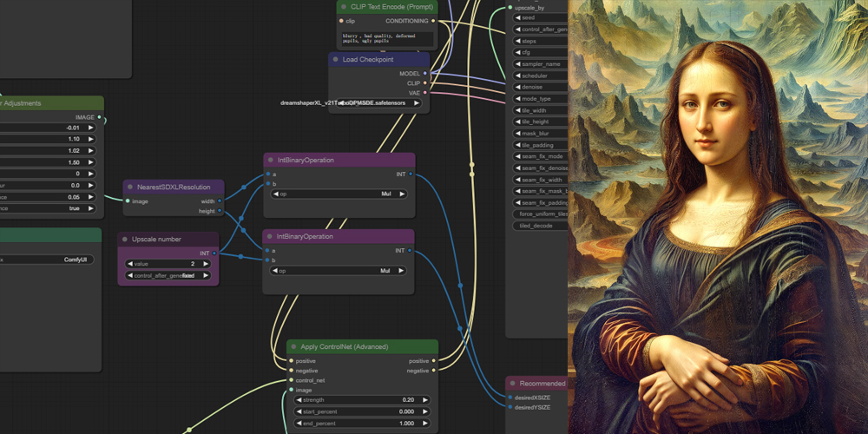Collapse the Upscale number node via its dot

[x=124, y=240]
